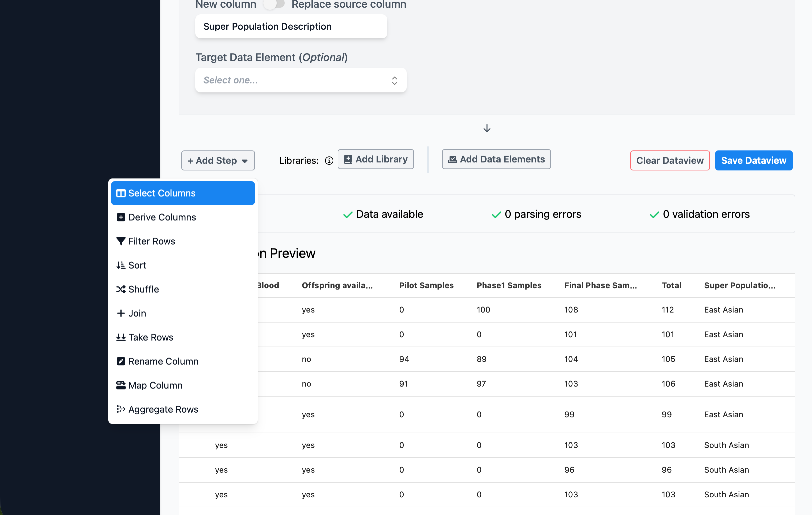Choose Sort from the step menu

point(137,265)
